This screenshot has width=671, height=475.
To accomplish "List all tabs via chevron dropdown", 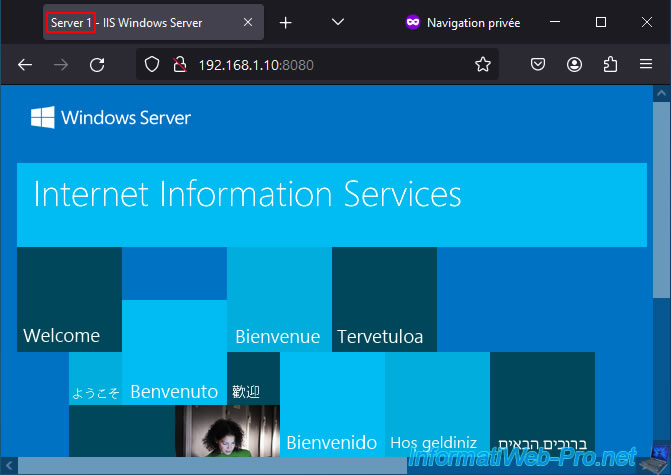I will (x=338, y=22).
